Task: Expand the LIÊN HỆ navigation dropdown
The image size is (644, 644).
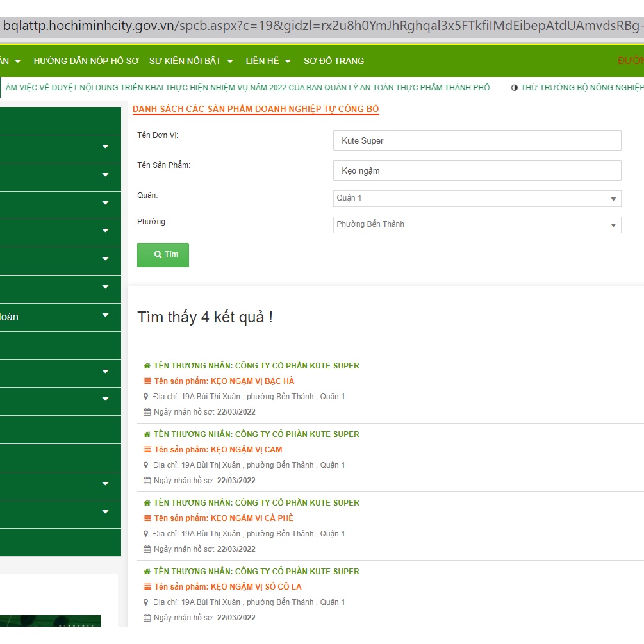Action: click(268, 61)
